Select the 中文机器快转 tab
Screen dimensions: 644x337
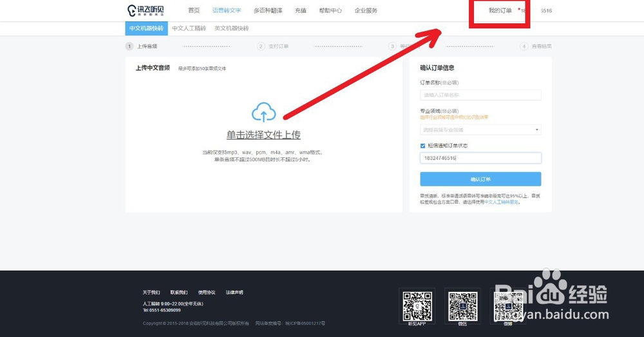[x=146, y=28]
